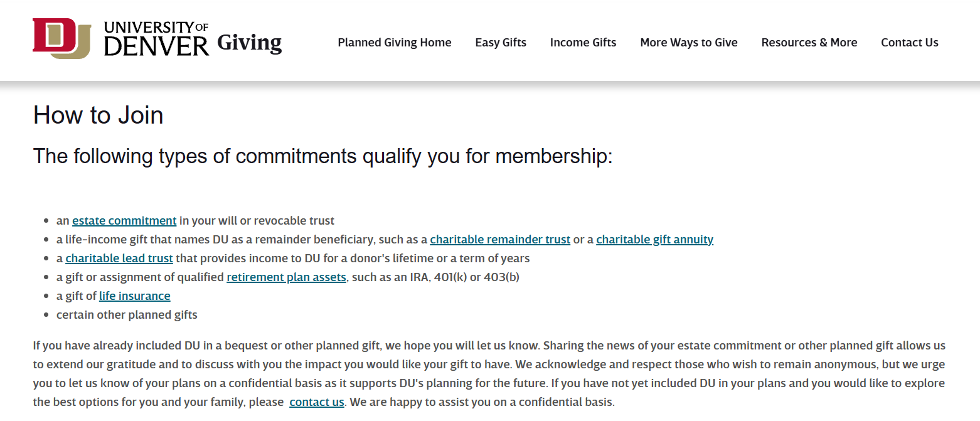The width and height of the screenshot is (980, 421).
Task: Expand More Ways to Give menu
Action: click(x=689, y=43)
